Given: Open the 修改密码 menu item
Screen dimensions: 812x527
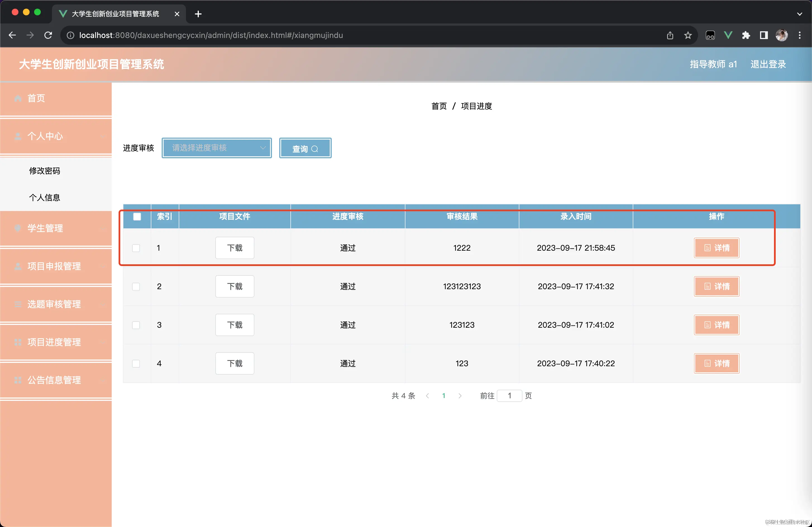Looking at the screenshot, I should click(x=44, y=171).
